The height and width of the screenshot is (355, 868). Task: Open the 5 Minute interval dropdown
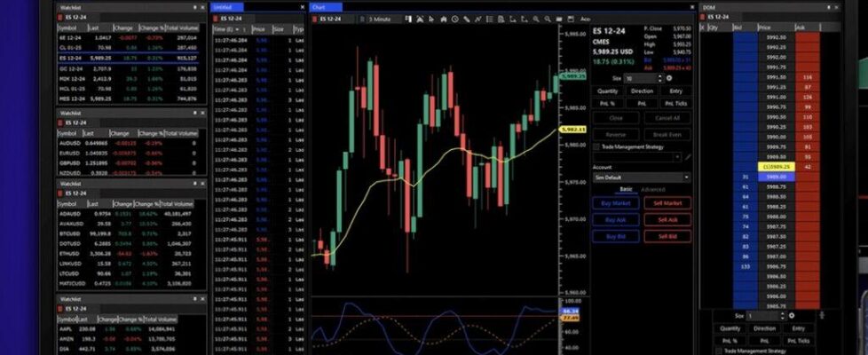point(383,19)
